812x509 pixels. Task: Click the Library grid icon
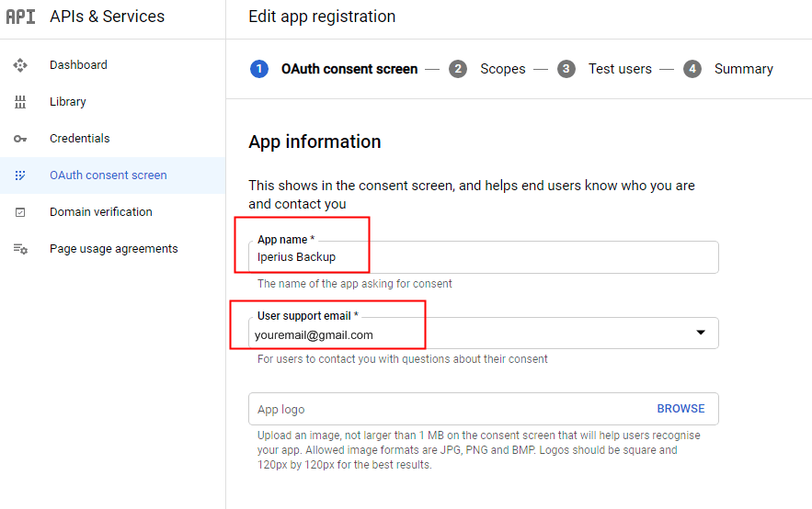(x=20, y=102)
